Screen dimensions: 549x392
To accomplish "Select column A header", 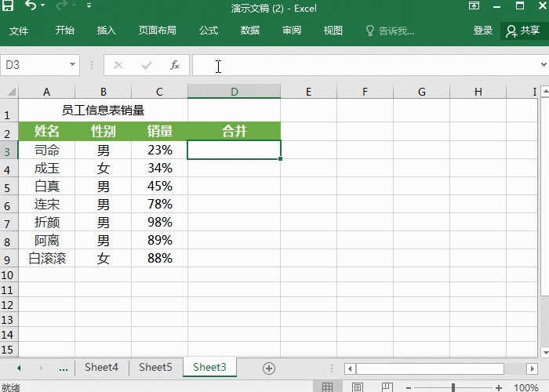I will coord(46,92).
